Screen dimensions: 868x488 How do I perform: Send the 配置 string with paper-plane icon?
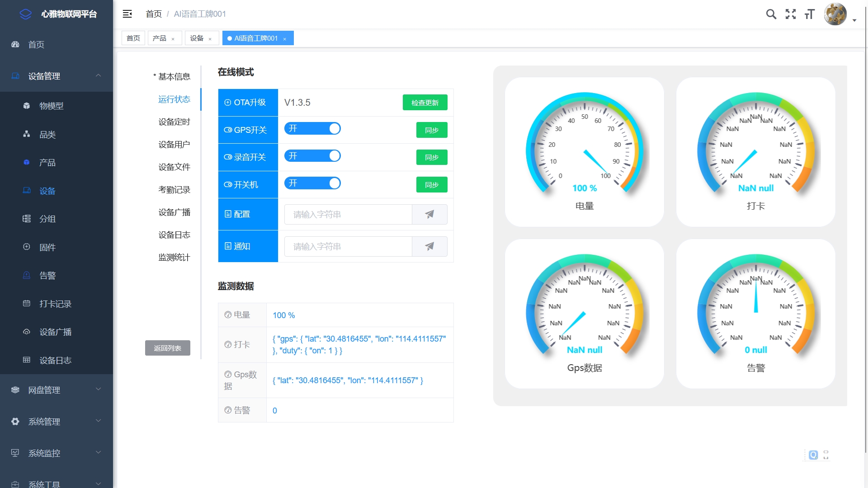tap(429, 214)
